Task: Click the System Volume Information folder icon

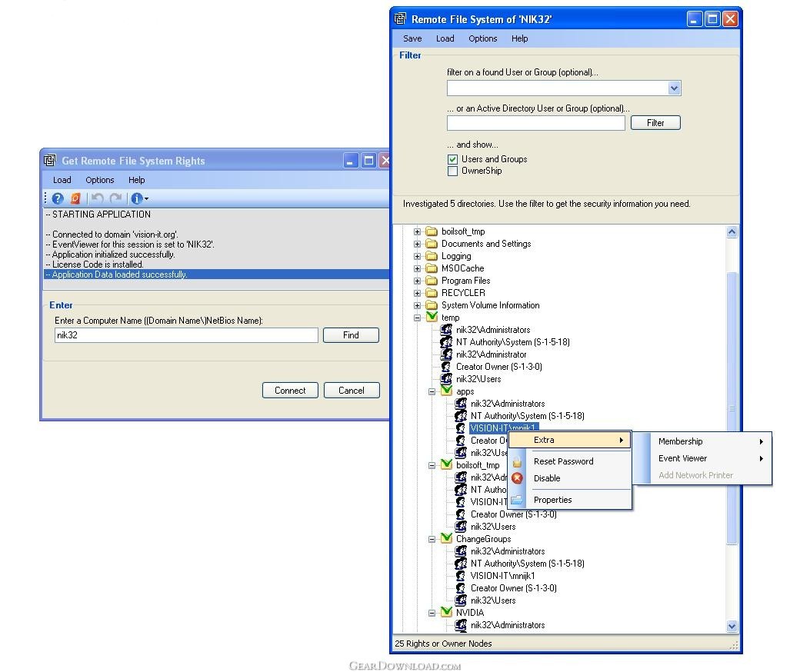Action: click(x=432, y=305)
